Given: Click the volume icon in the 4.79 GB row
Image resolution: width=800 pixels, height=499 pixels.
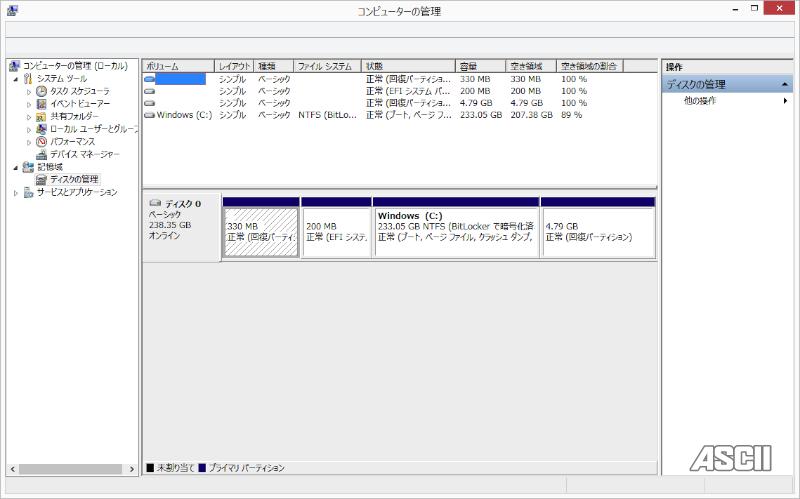Looking at the screenshot, I should click(149, 103).
